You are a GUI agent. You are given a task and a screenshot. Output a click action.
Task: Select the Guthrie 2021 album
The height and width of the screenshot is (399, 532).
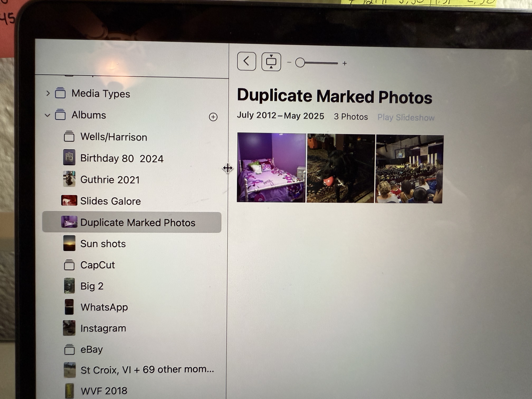(x=110, y=180)
